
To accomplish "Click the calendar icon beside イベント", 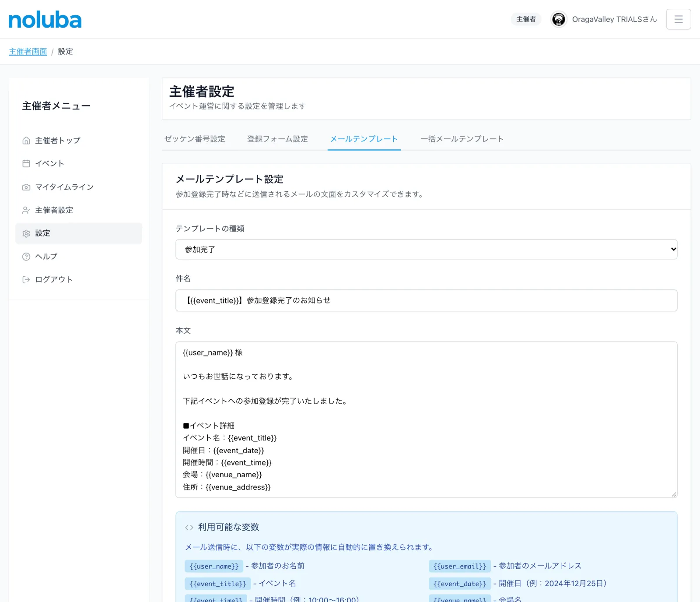I will point(26,164).
